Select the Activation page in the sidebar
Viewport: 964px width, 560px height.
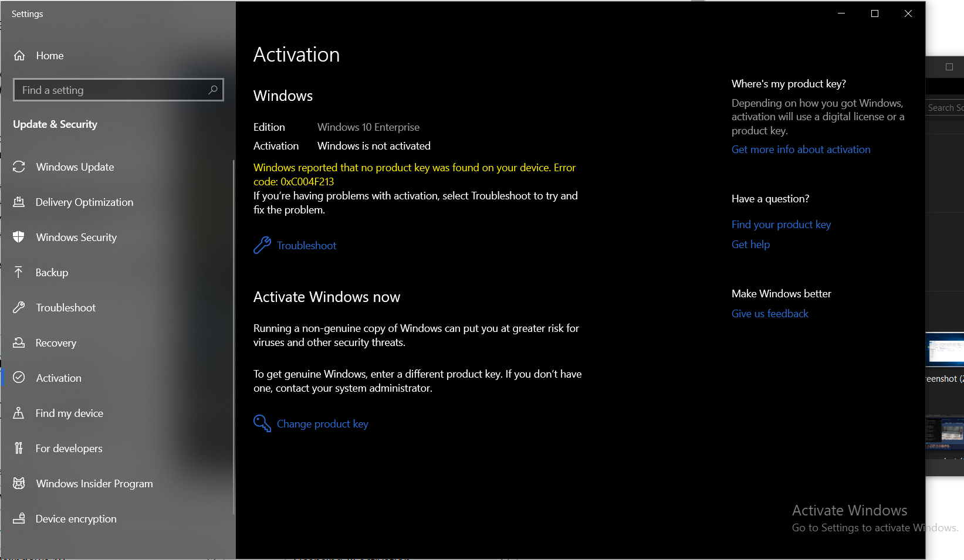(x=58, y=378)
